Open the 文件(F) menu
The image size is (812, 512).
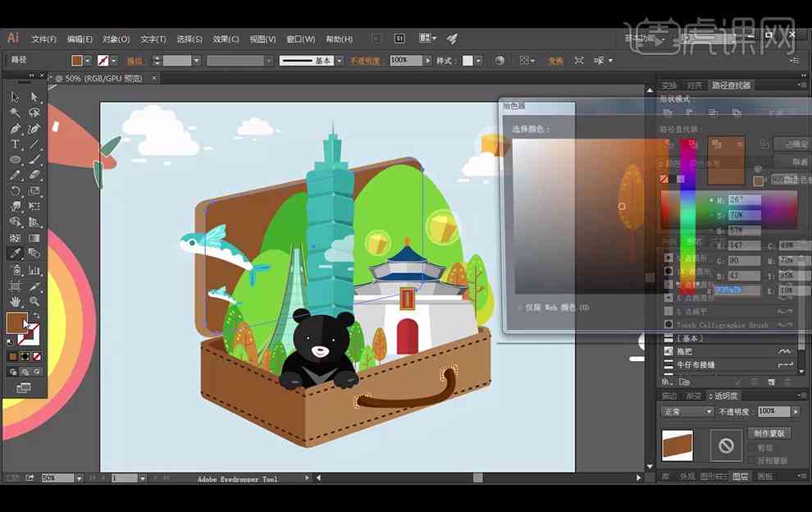tap(44, 39)
